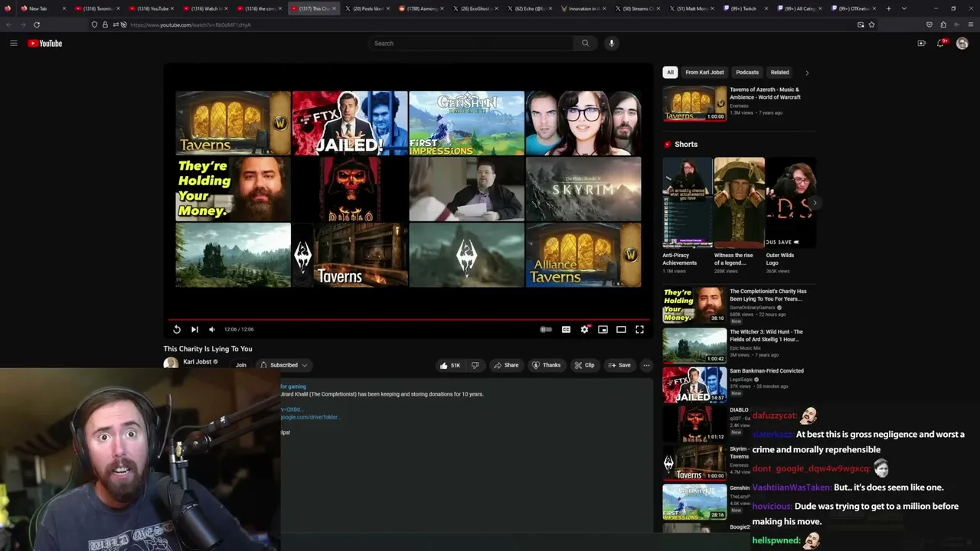The image size is (980, 551).
Task: Toggle theater mode on the player
Action: [x=621, y=329]
